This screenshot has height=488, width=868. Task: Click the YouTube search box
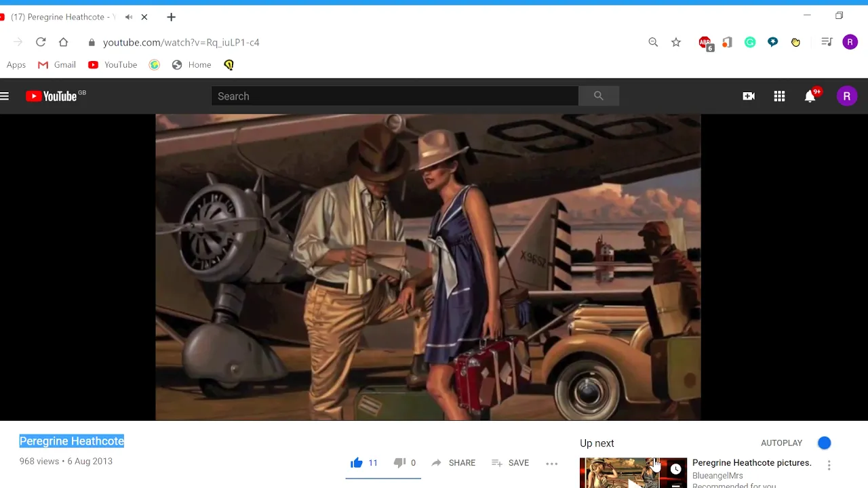pyautogui.click(x=395, y=96)
